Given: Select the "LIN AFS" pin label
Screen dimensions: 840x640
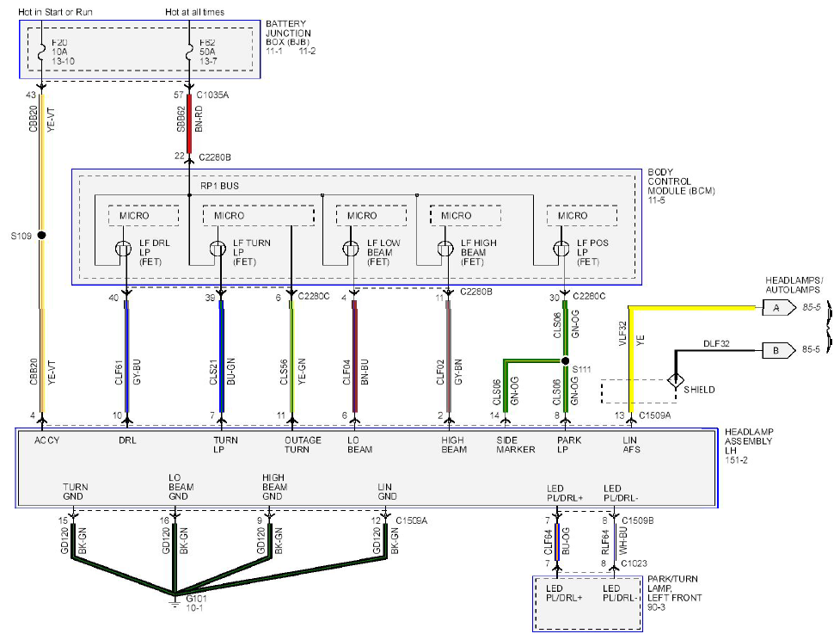Looking at the screenshot, I should [631, 445].
